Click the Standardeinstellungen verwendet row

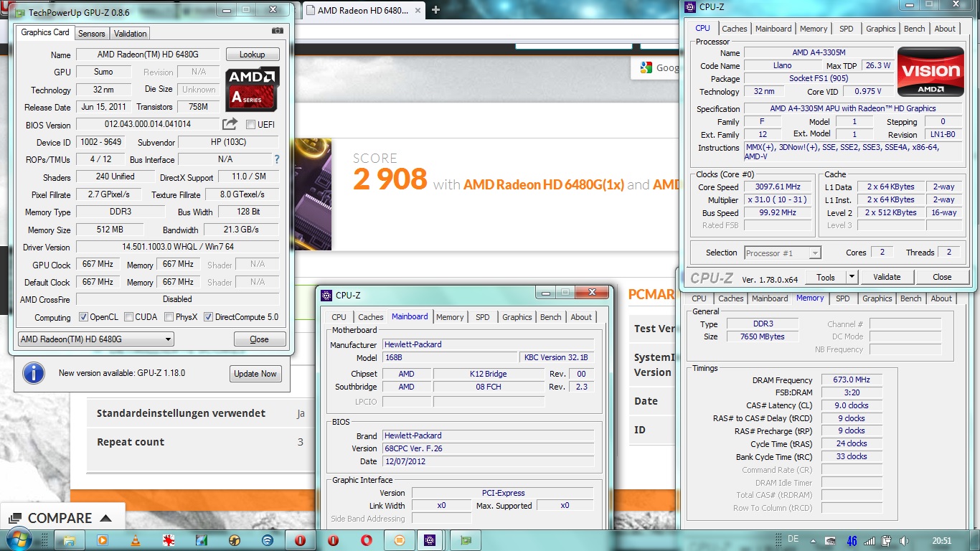pos(200,413)
